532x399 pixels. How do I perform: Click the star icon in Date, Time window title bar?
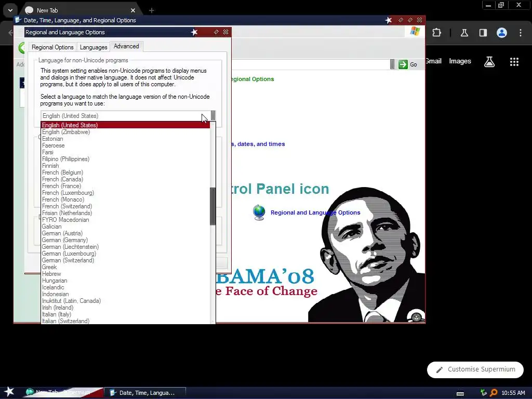389,20
